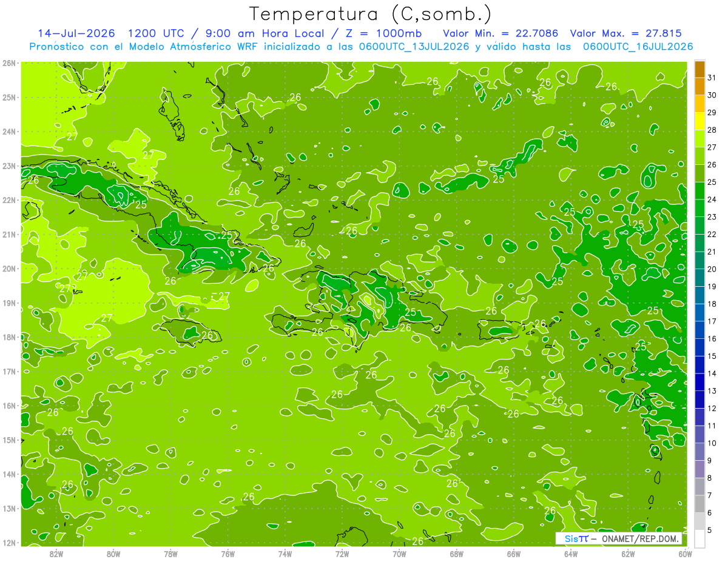Click the '12N' latitude label

(9, 543)
